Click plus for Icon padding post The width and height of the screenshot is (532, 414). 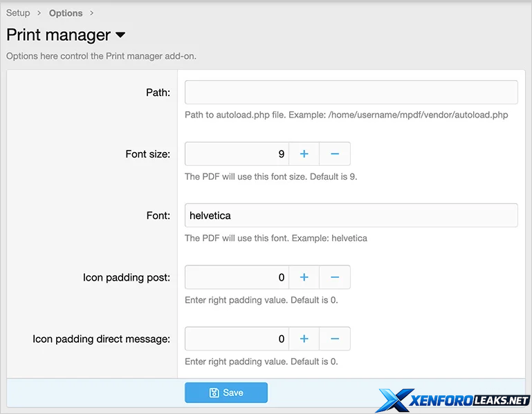pyautogui.click(x=304, y=277)
